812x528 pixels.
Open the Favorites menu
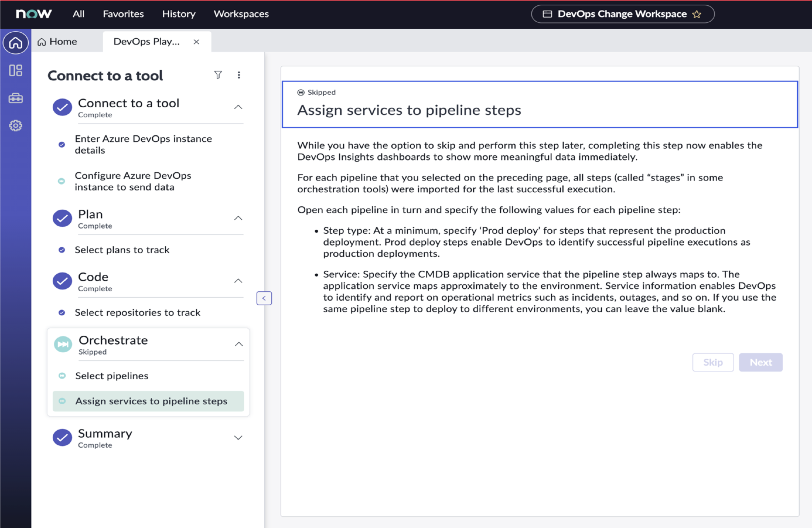point(123,14)
